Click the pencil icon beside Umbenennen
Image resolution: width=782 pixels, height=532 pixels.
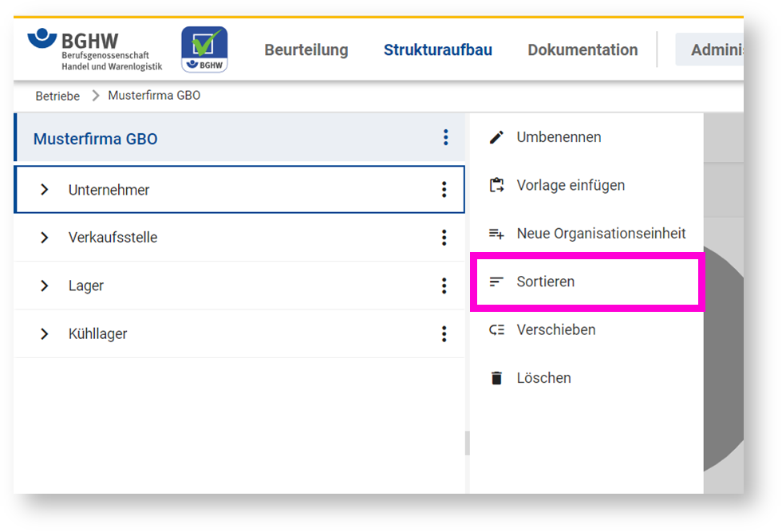pos(496,137)
